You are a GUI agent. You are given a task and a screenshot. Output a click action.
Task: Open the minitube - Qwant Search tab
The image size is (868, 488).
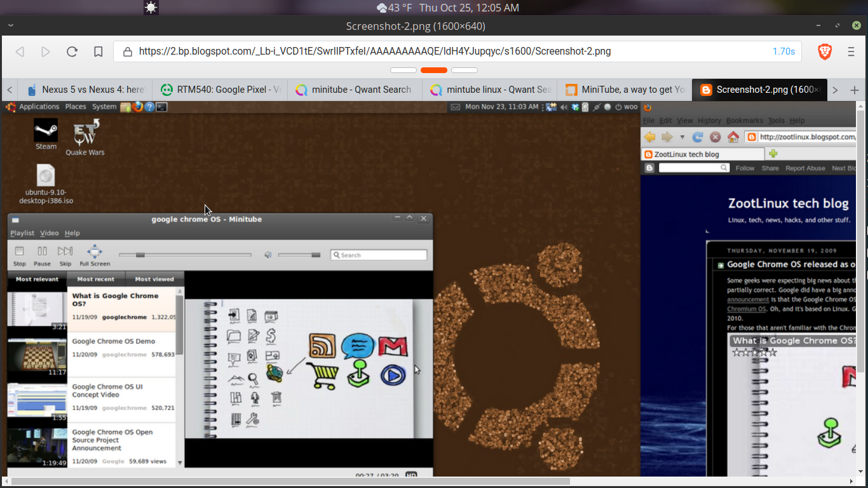355,90
